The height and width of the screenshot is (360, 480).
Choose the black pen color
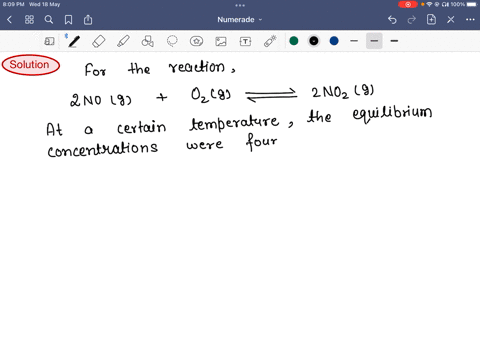[314, 41]
